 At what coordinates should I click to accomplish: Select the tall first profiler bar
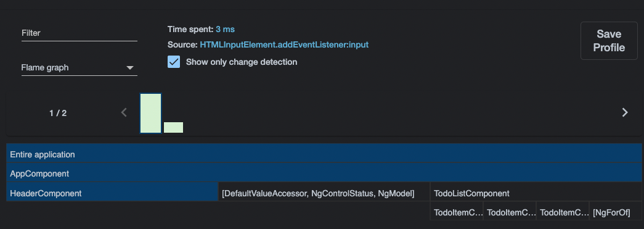[150, 113]
